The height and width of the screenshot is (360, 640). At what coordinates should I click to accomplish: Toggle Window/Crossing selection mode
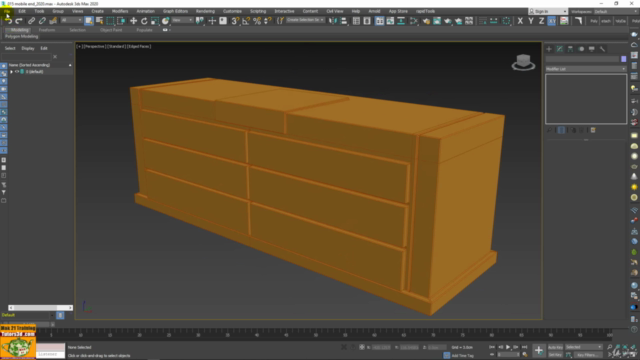[x=121, y=21]
